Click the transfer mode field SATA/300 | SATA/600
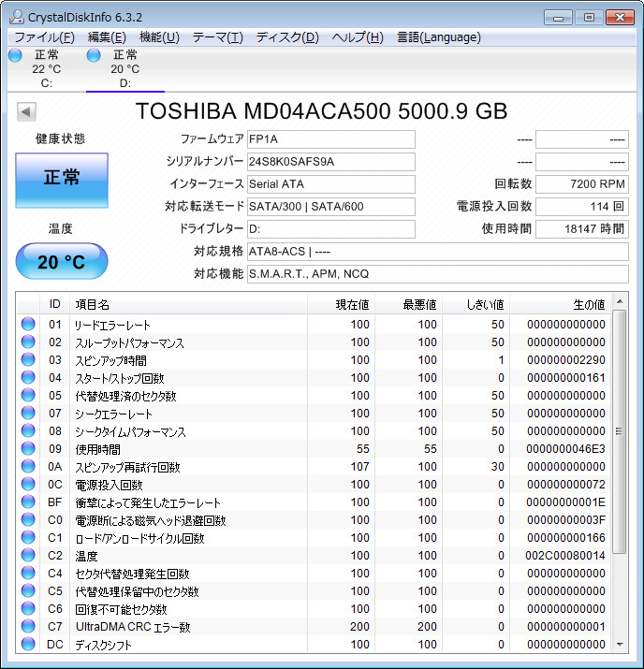The height and width of the screenshot is (669, 644). (x=331, y=207)
